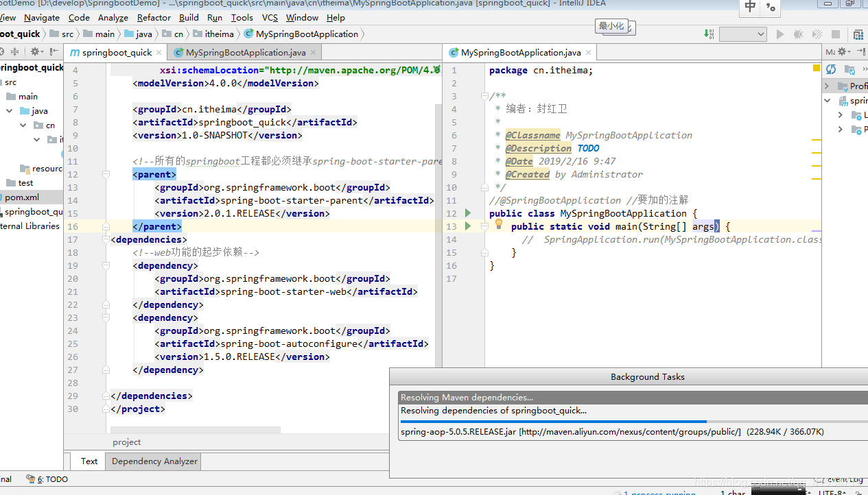
Task: Open the Analyze menu
Action: 113,18
